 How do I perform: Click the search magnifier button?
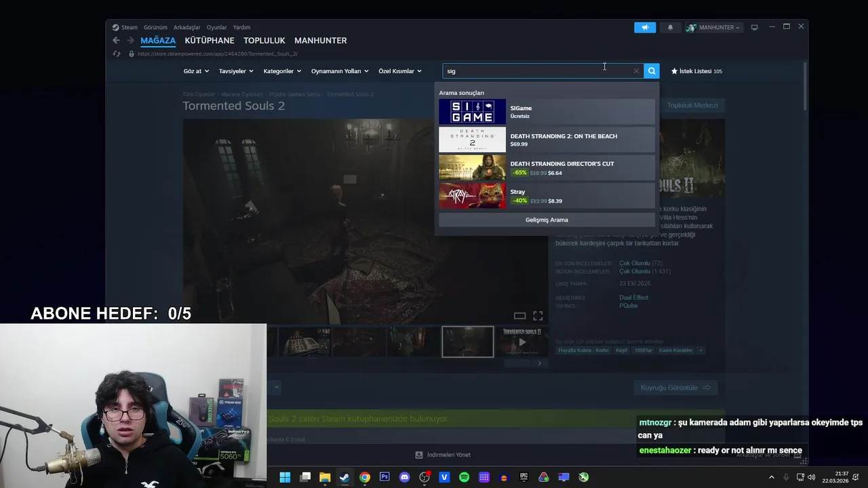coord(652,71)
